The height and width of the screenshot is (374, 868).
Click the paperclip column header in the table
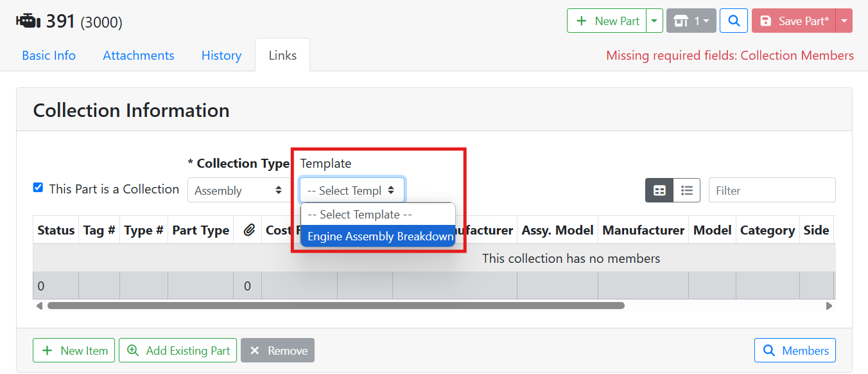coord(248,229)
